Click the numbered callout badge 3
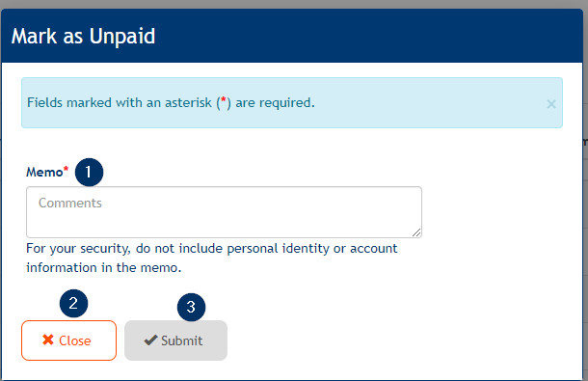Screen dimensions: 588x381 coord(191,308)
